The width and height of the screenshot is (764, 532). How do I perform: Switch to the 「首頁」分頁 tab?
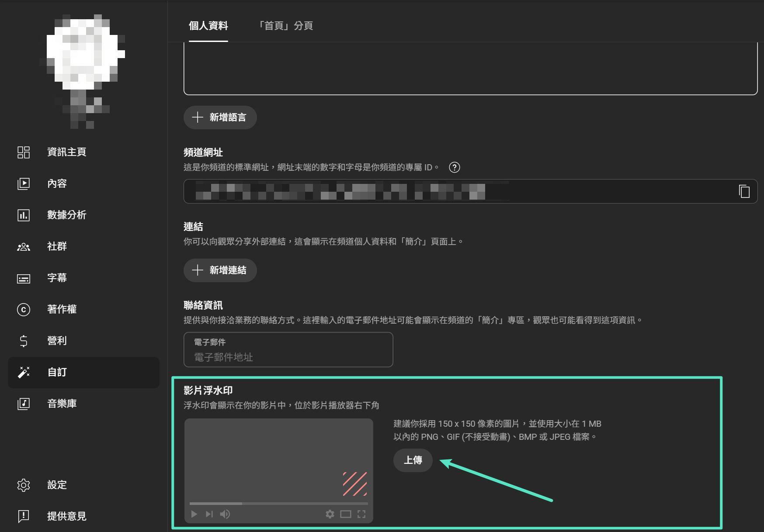(x=286, y=26)
